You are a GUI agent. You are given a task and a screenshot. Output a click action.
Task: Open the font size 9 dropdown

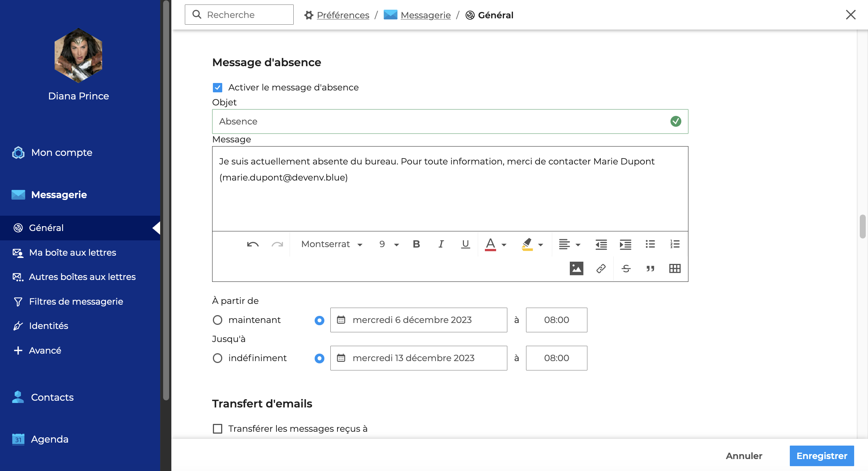click(389, 244)
